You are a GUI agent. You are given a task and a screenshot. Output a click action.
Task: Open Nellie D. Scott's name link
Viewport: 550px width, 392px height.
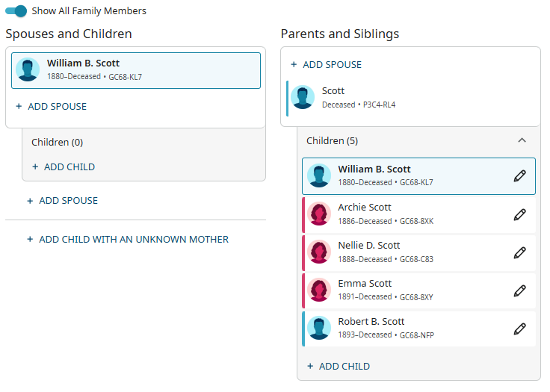368,246
